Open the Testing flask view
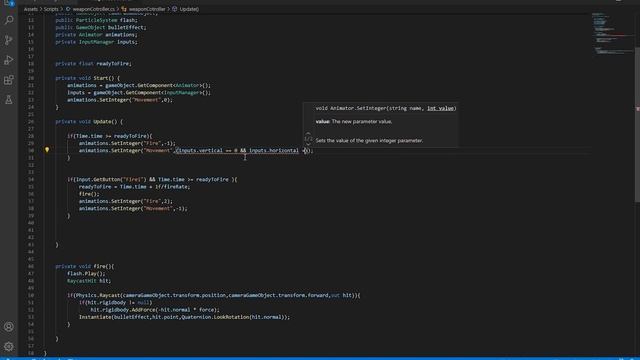Screen dimensions: 640x360 [x=9, y=100]
